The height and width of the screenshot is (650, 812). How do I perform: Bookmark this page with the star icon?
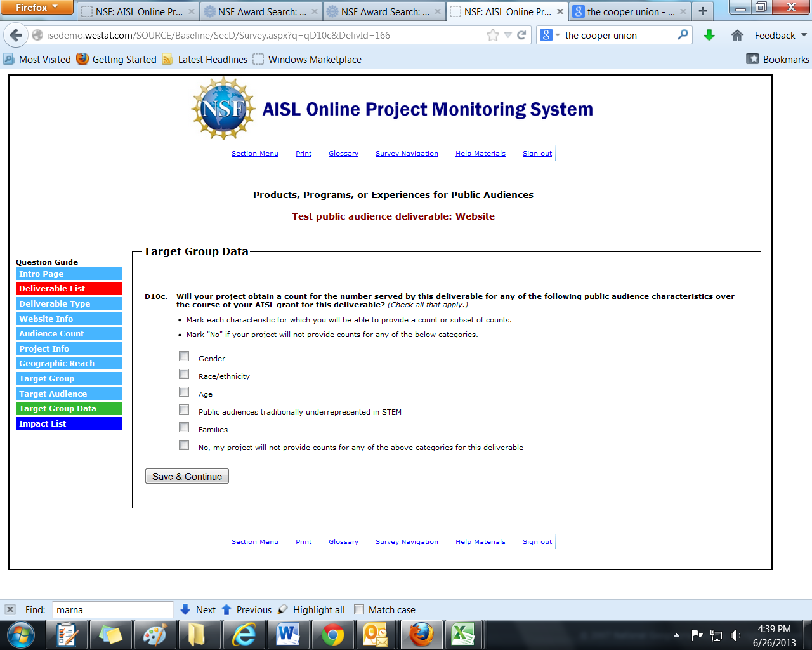(x=493, y=36)
